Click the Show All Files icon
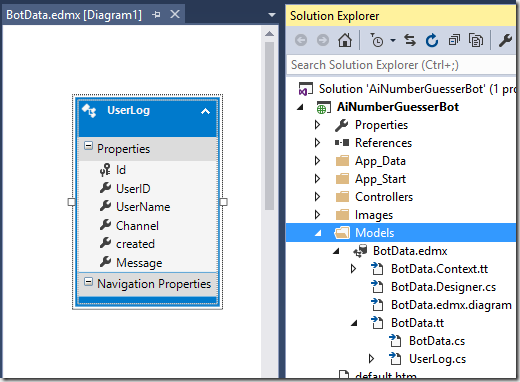 [476, 40]
